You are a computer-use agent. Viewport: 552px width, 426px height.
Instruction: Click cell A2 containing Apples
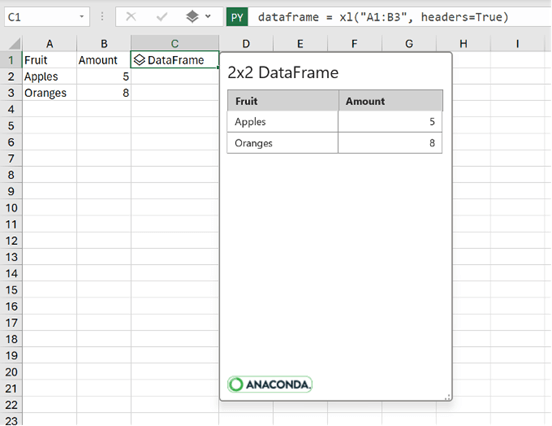pos(50,76)
